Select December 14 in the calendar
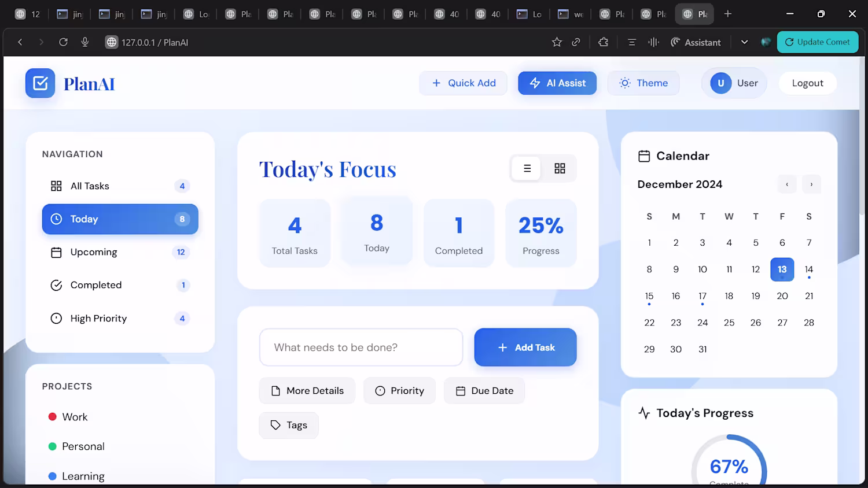868x488 pixels. pos(809,269)
